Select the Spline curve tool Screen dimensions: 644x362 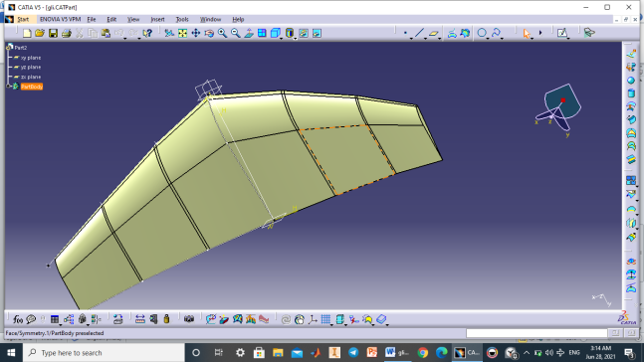pyautogui.click(x=496, y=33)
